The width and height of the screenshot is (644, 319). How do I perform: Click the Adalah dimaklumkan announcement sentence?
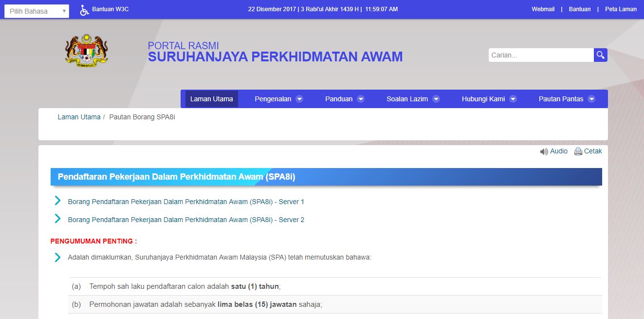(x=220, y=257)
